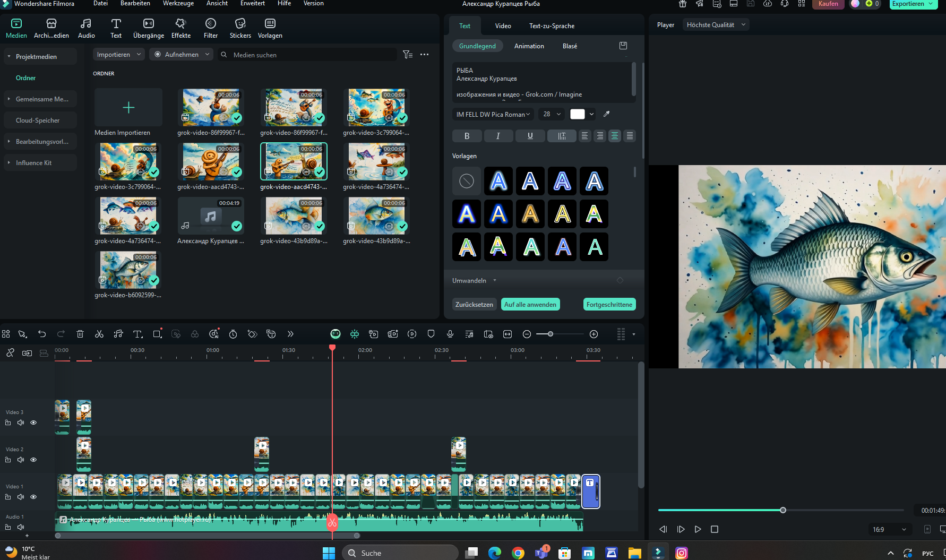Hide the Video 3 track
The width and height of the screenshot is (946, 560).
click(33, 423)
